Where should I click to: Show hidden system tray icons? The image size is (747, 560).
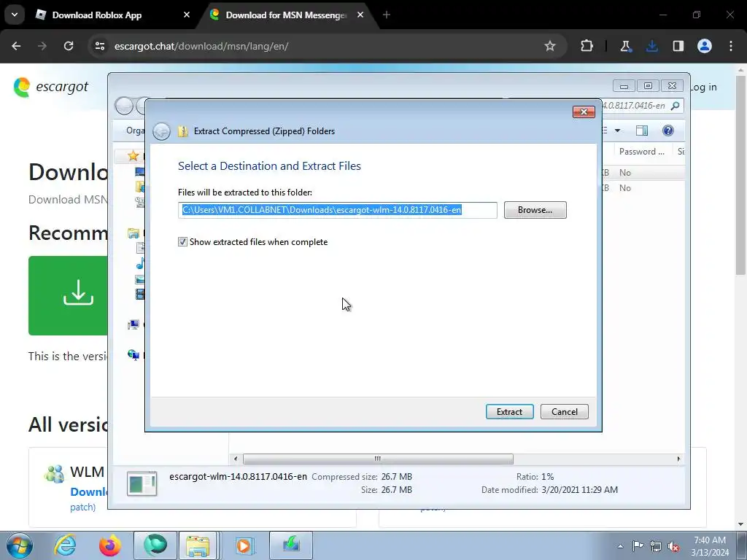pyautogui.click(x=620, y=546)
